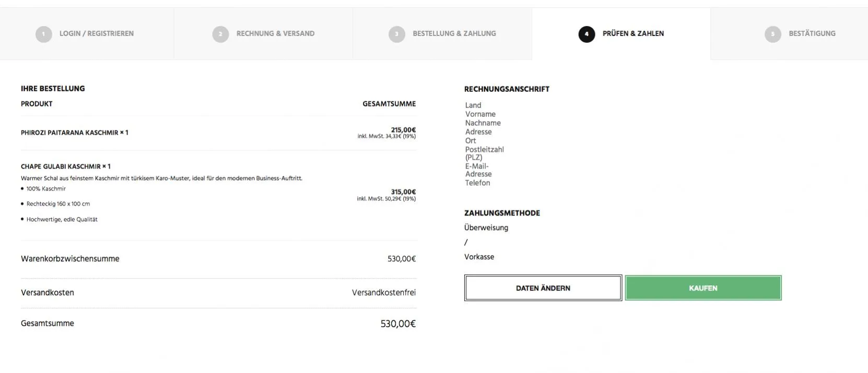Click the 315,00€ product price

tap(403, 192)
